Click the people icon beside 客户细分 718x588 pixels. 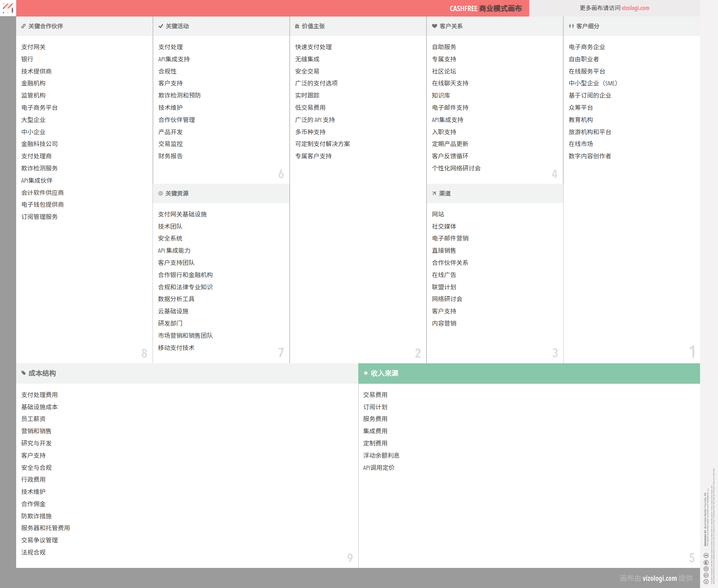coord(571,26)
